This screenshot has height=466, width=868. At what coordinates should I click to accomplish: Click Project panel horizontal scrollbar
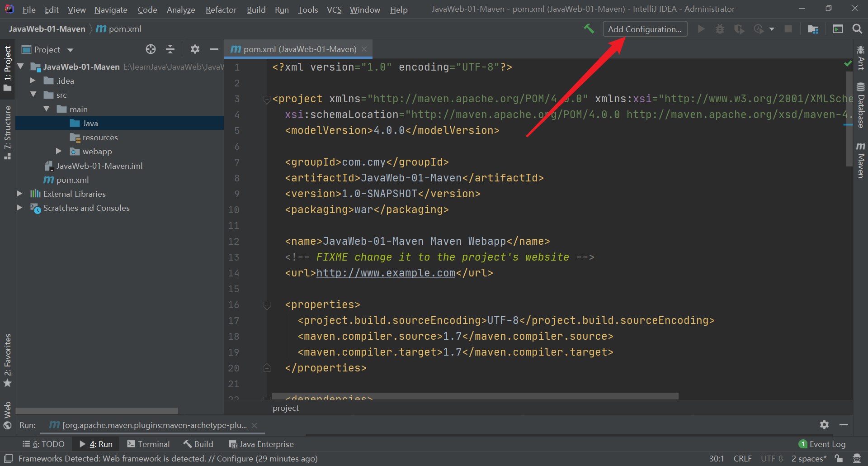97,411
